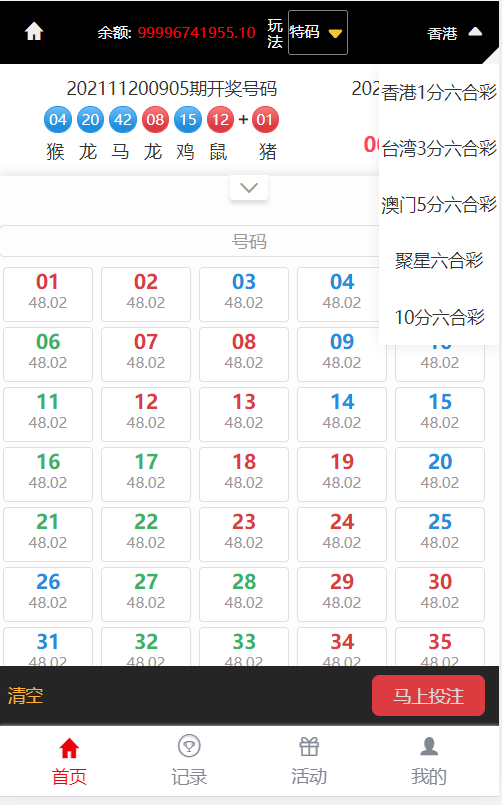Go to home via top house icon
This screenshot has height=805, width=502.
34,32
